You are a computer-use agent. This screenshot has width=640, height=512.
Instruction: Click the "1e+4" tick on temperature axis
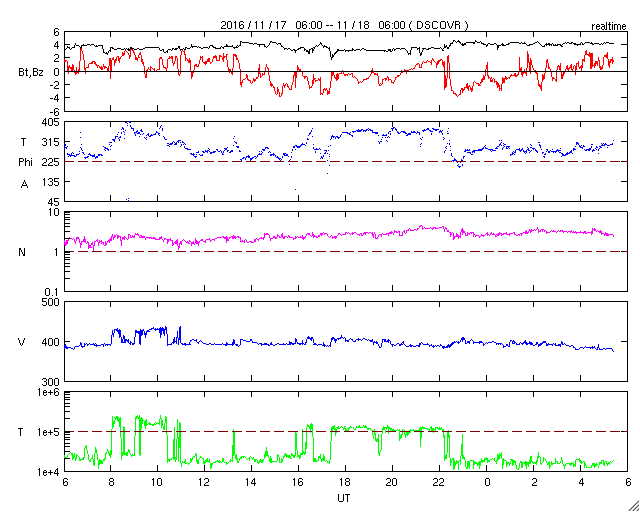click(48, 472)
